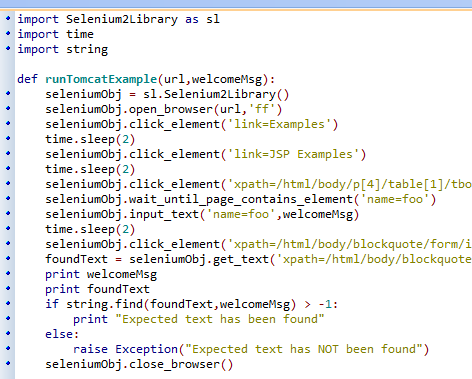Image resolution: width=472 pixels, height=379 pixels.
Task: Click the -1 number literal
Action: (325, 304)
